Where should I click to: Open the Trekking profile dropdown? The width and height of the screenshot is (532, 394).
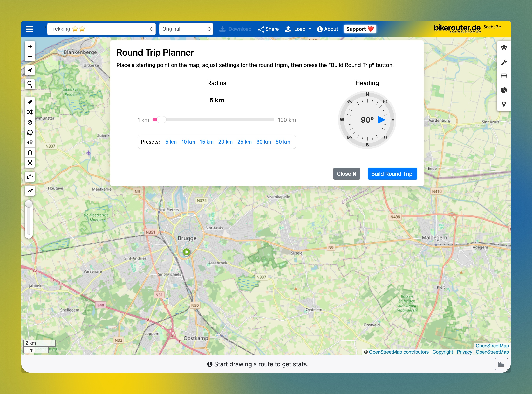(x=101, y=29)
